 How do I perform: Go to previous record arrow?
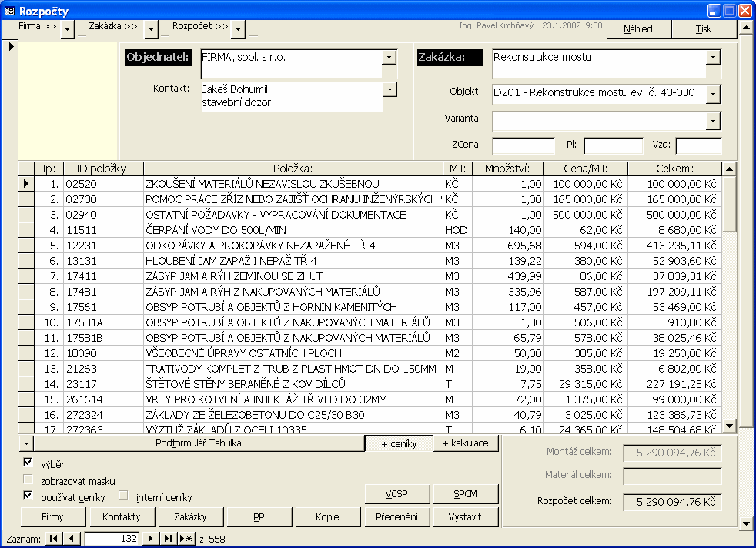click(72, 539)
